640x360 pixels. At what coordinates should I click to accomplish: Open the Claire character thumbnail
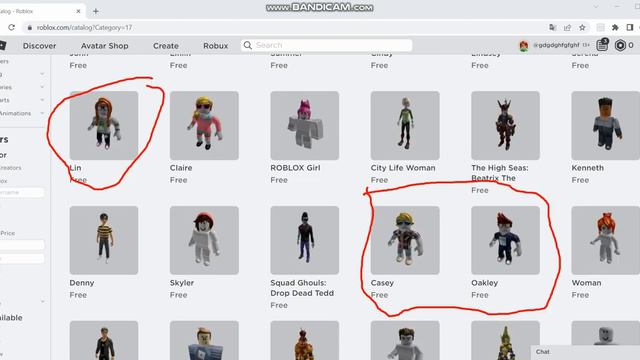click(204, 125)
